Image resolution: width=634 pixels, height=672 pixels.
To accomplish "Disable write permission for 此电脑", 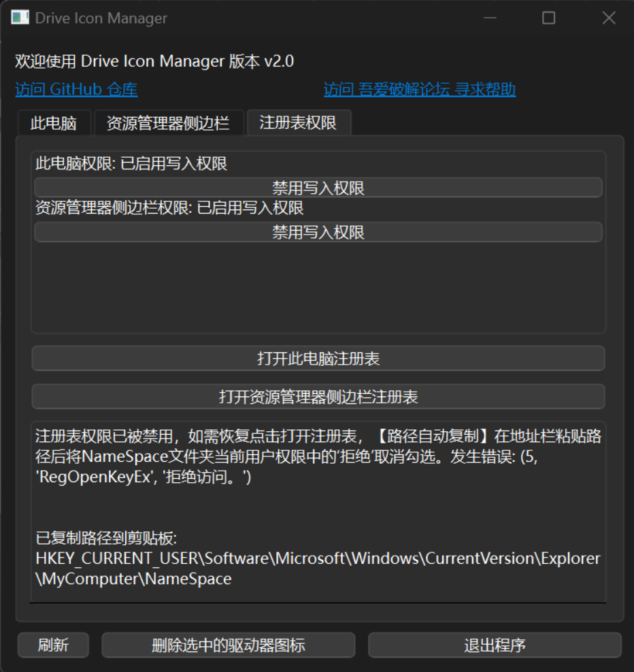I will 317,187.
